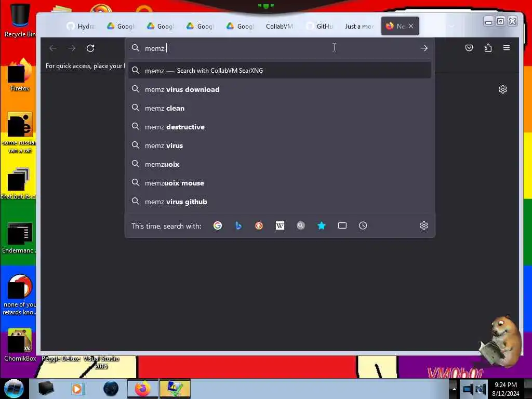Viewport: 532px width, 399px height.
Task: Click the 'that but its c' desktop icon
Action: click(18, 183)
